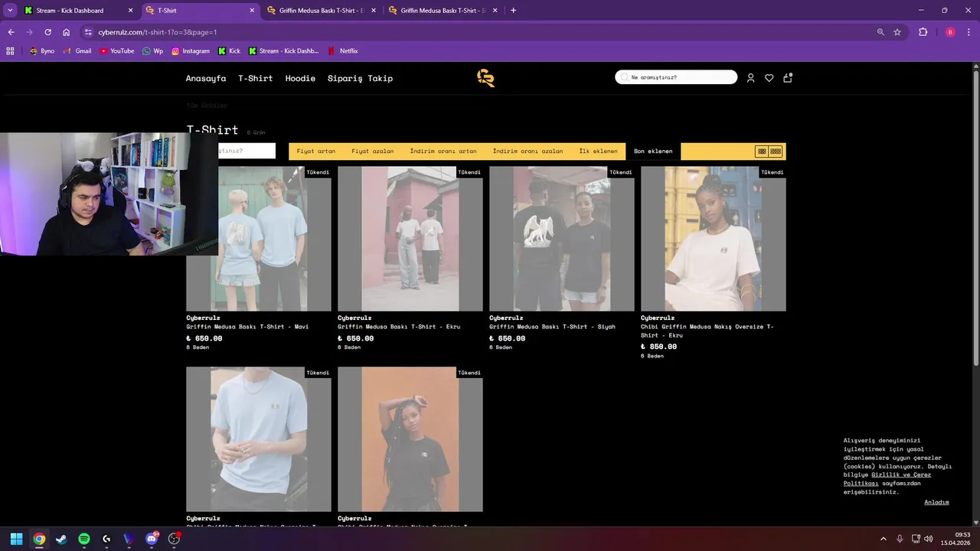The image size is (980, 551).
Task: Switch to the larger grid view icon
Action: [x=762, y=152]
